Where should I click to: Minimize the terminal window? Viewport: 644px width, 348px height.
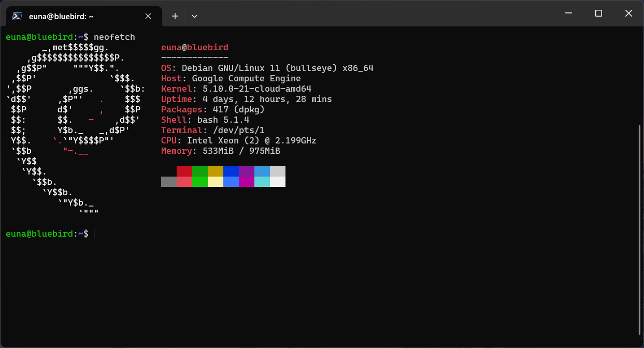[x=569, y=13]
